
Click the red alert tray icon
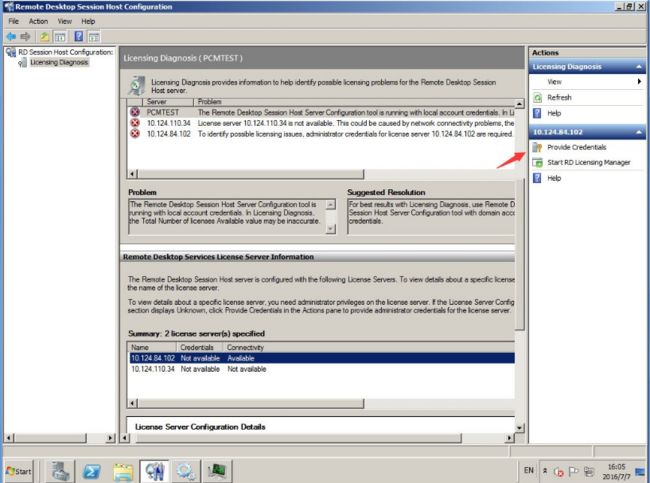559,472
